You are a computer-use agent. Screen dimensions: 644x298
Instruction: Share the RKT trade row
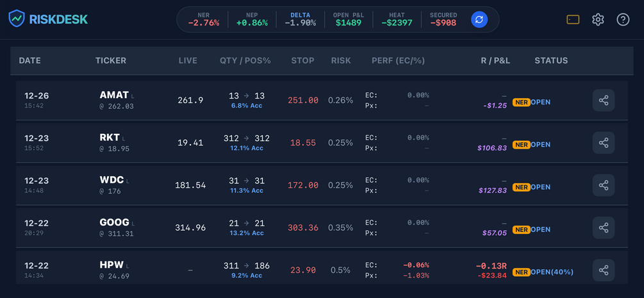pos(604,143)
